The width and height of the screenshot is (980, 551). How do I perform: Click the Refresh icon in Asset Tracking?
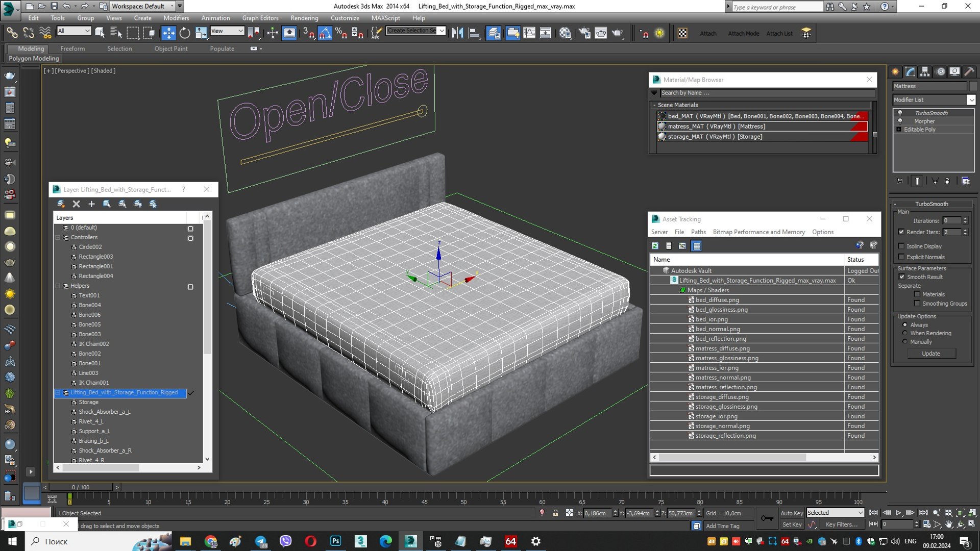click(655, 246)
